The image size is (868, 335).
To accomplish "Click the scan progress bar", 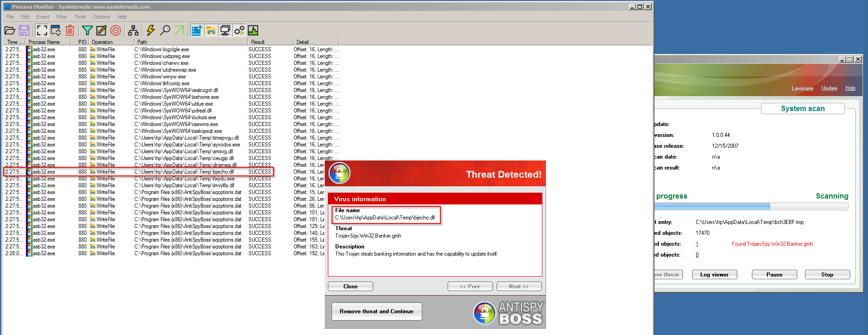I will coord(751,206).
